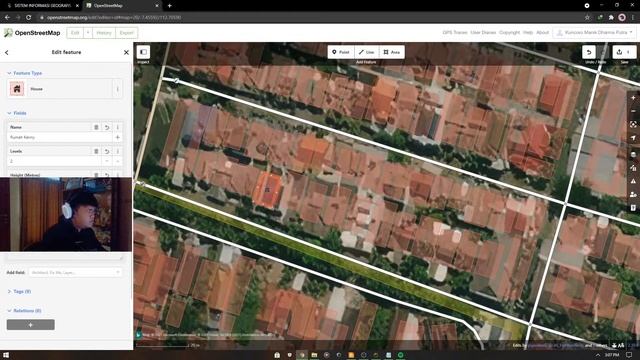Toggle the Inspect sidebar panel button

143,52
